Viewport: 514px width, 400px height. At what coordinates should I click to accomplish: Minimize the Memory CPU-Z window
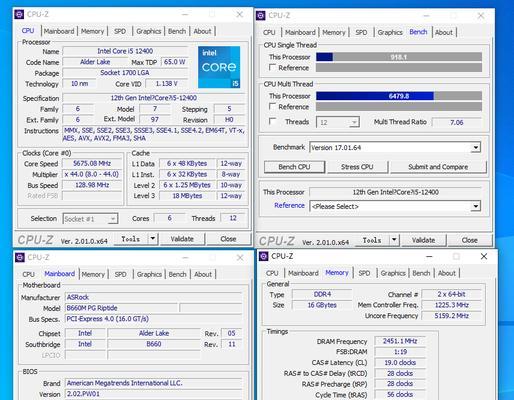coord(429,256)
